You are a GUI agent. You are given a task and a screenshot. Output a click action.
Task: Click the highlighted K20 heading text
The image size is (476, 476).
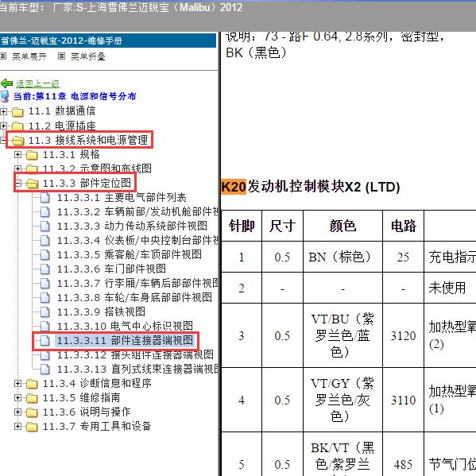coord(234,187)
